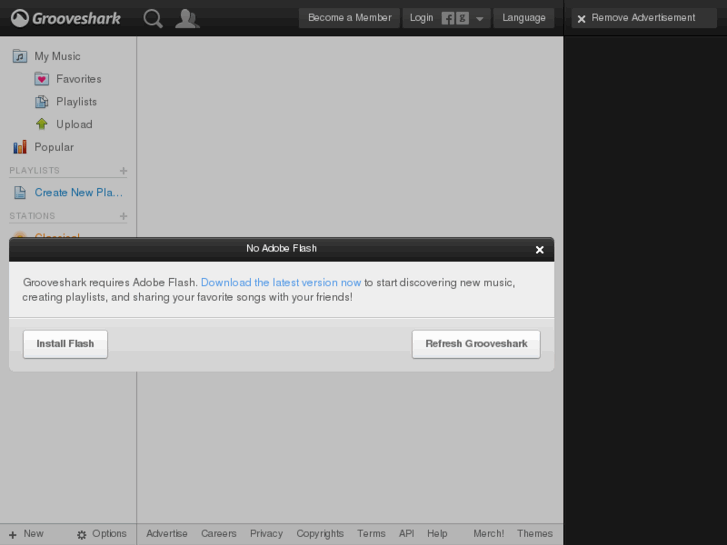This screenshot has width=727, height=545.
Task: Click the Install Flash button
Action: [65, 344]
